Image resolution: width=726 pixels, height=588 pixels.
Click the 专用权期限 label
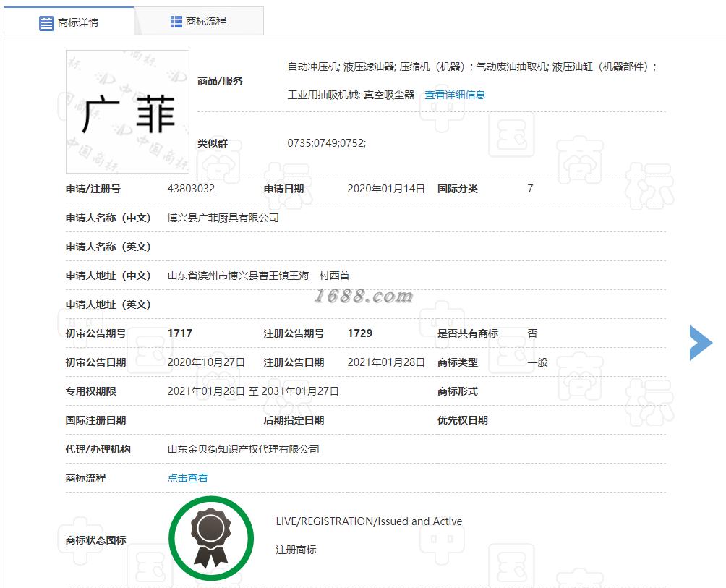click(91, 391)
